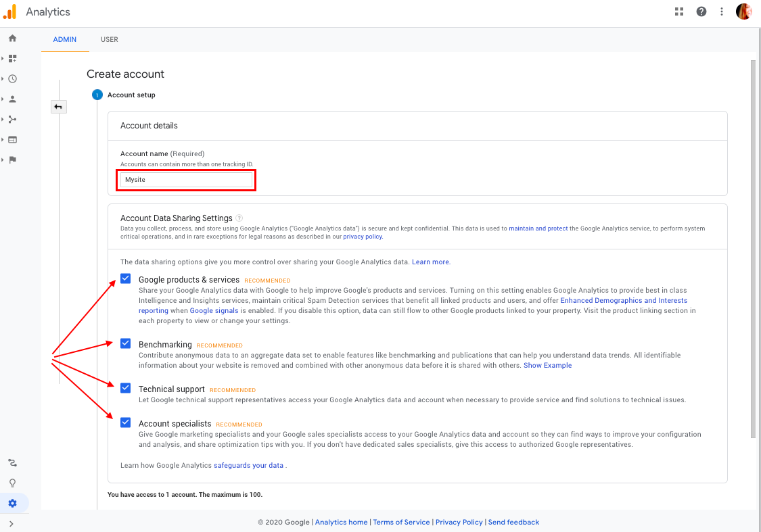The width and height of the screenshot is (761, 532).
Task: Click the Account setup step 1 indicator
Action: tap(97, 95)
